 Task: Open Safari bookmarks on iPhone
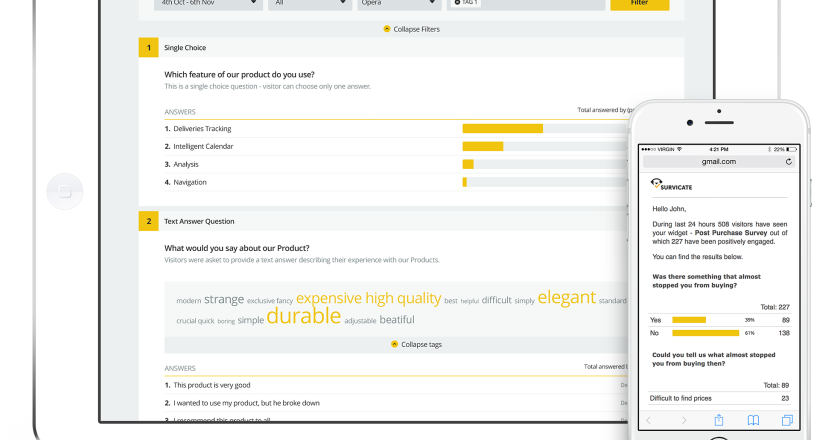[x=753, y=421]
